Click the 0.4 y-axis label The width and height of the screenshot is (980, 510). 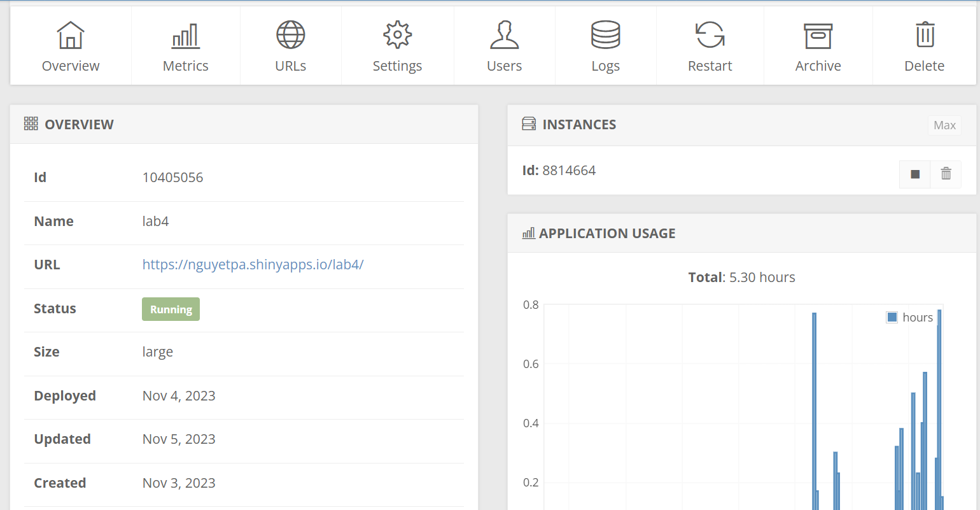(x=531, y=423)
